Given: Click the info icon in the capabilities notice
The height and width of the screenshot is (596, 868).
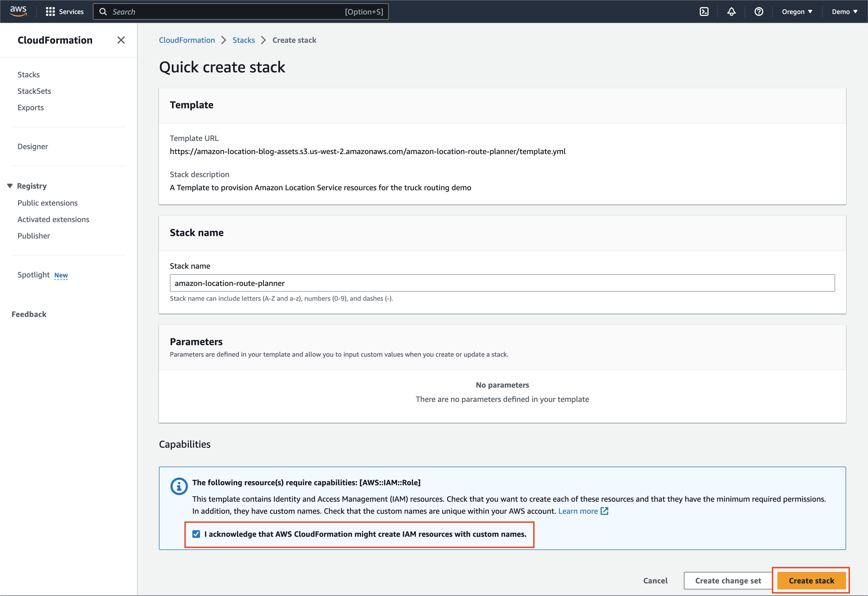Looking at the screenshot, I should point(179,486).
